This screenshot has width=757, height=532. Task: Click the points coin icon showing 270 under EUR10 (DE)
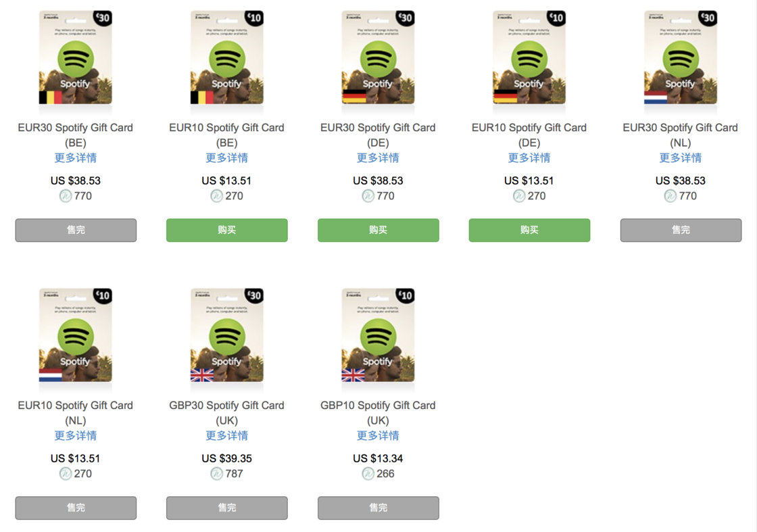coord(518,196)
